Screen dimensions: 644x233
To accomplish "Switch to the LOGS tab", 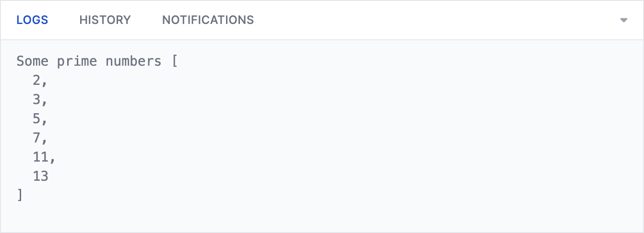I will 32,20.
